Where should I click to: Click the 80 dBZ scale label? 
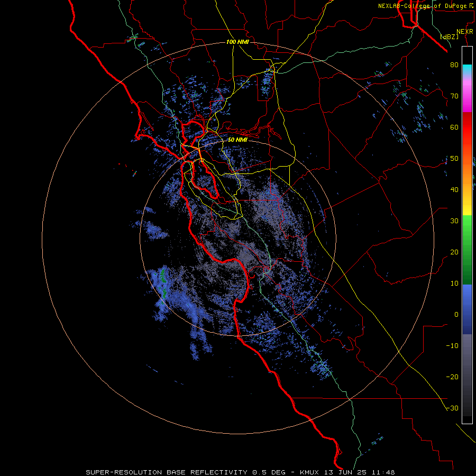tap(454, 65)
